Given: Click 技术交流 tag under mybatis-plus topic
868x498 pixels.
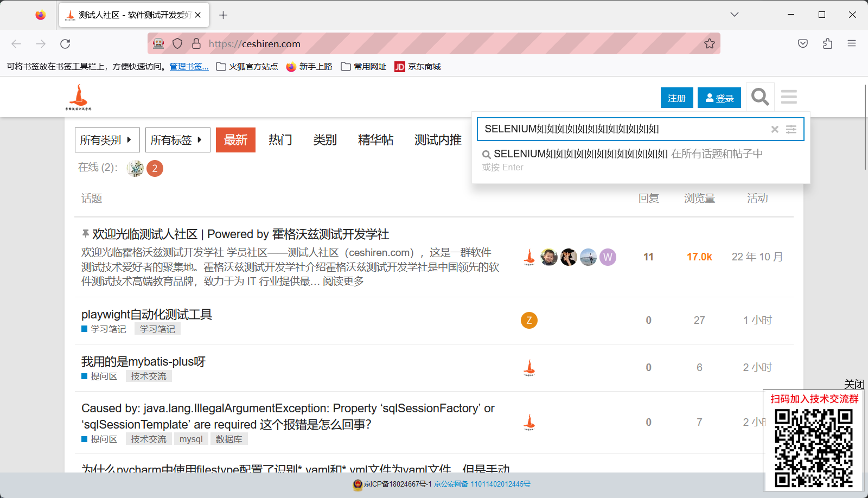Looking at the screenshot, I should click(149, 376).
